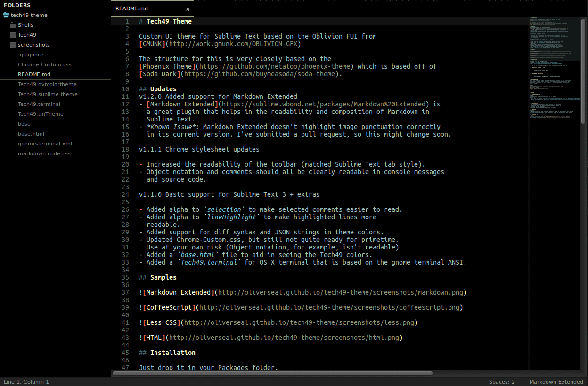This screenshot has width=588, height=386.
Task: Click the Shells folder icon
Action: tap(13, 25)
